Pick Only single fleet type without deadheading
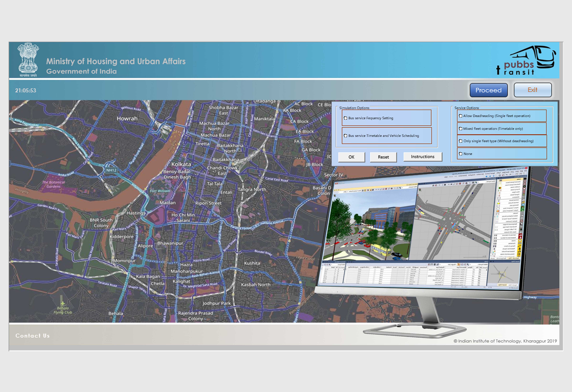572x392 pixels. pos(460,141)
